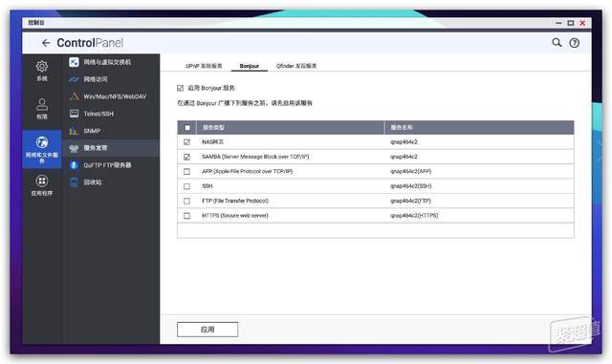Click the Telnet/SSH terminal icon

74,114
